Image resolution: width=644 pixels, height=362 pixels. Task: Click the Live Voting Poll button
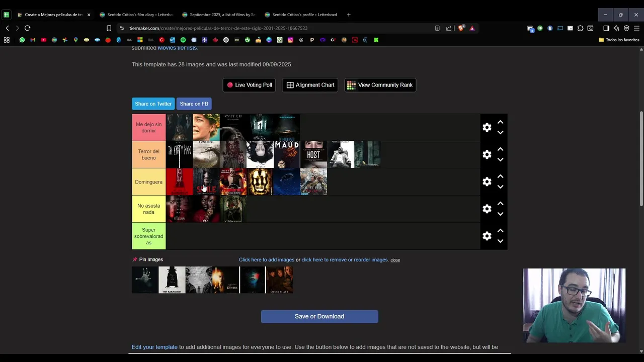tap(250, 85)
